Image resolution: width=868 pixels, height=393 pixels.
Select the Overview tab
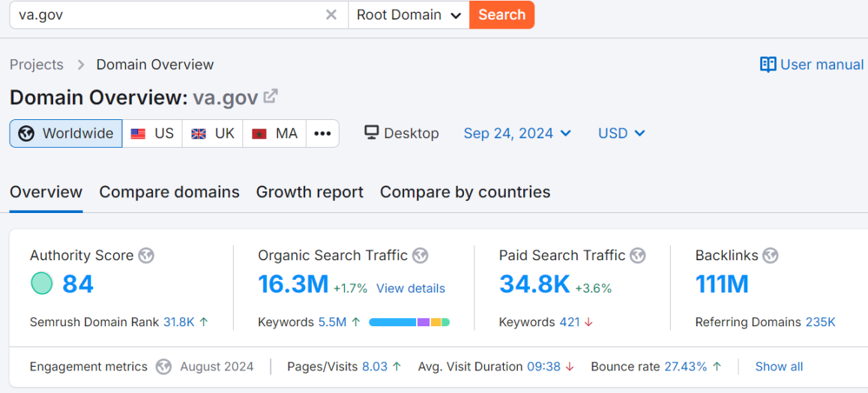tap(46, 192)
